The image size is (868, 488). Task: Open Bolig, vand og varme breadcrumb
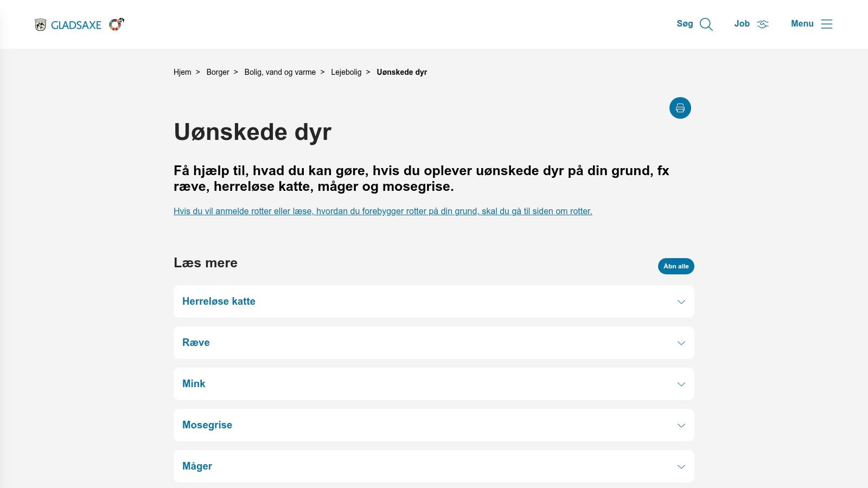tap(280, 72)
